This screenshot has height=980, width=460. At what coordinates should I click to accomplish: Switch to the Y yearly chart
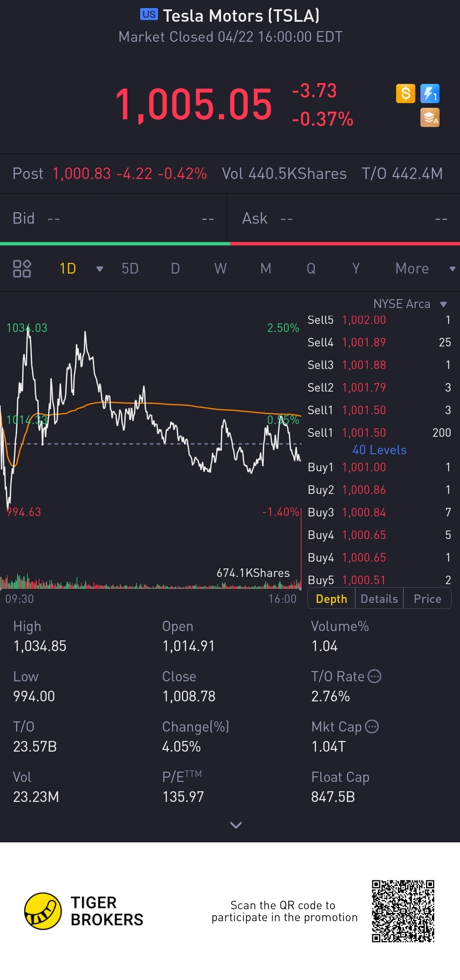[x=356, y=268]
